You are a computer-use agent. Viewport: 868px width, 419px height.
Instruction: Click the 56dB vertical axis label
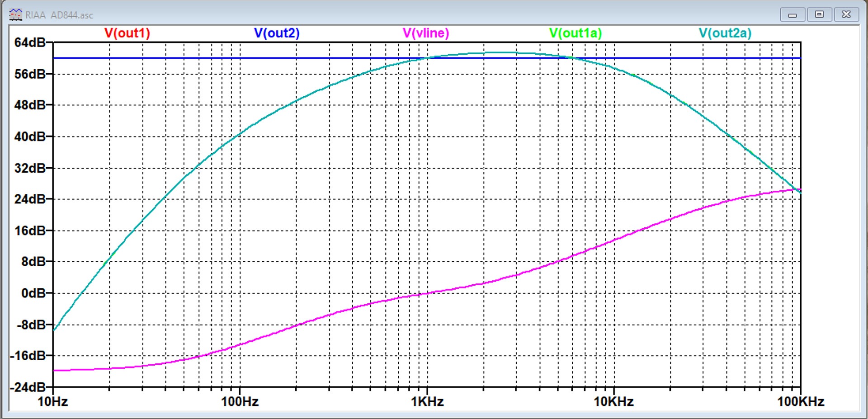pyautogui.click(x=30, y=74)
